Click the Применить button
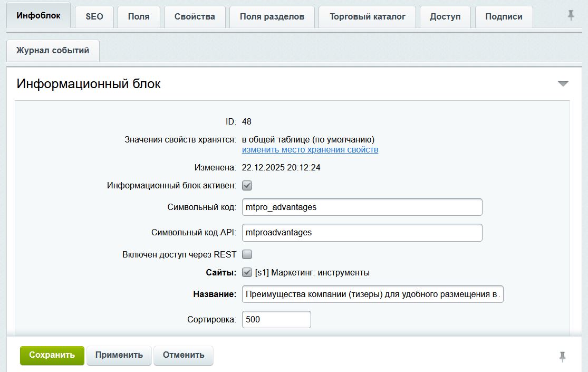The image size is (588, 372). coord(119,355)
